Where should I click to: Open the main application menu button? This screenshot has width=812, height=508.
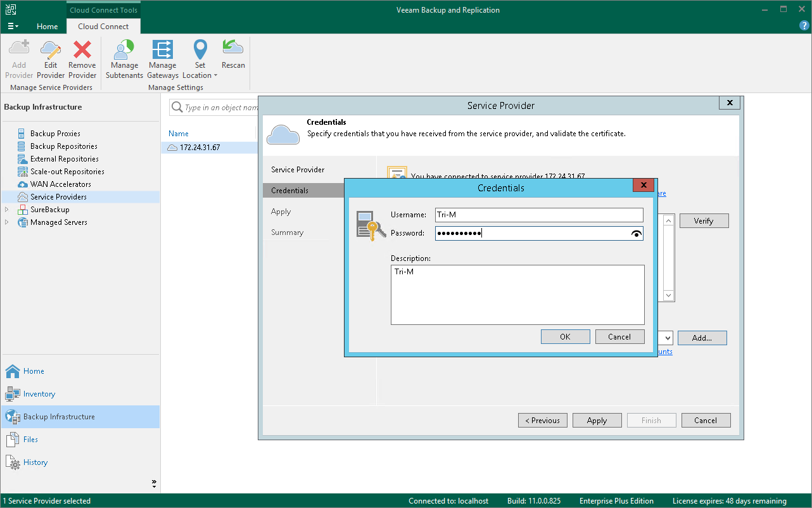[x=13, y=27]
